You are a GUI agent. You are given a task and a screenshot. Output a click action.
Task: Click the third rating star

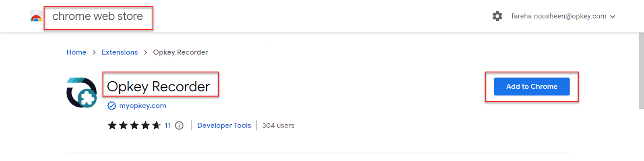134,126
